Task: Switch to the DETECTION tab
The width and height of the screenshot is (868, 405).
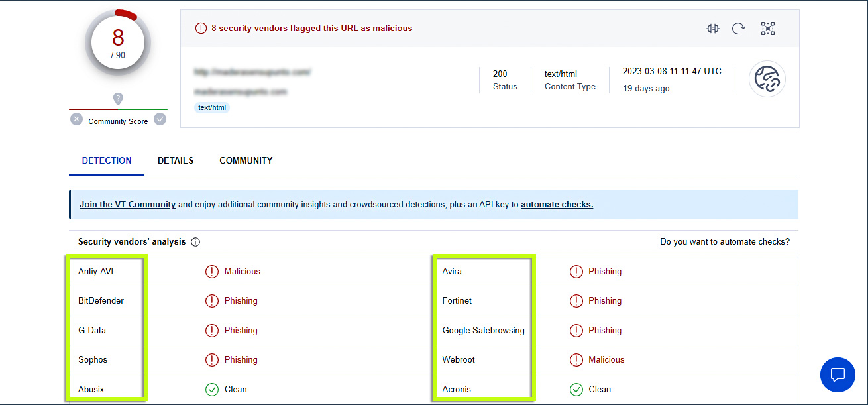Action: point(107,160)
